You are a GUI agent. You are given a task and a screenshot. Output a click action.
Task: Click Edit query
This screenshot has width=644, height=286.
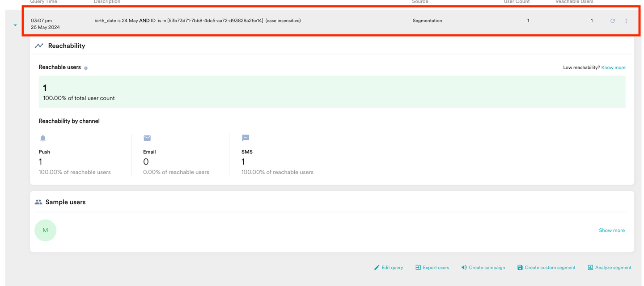[389, 267]
